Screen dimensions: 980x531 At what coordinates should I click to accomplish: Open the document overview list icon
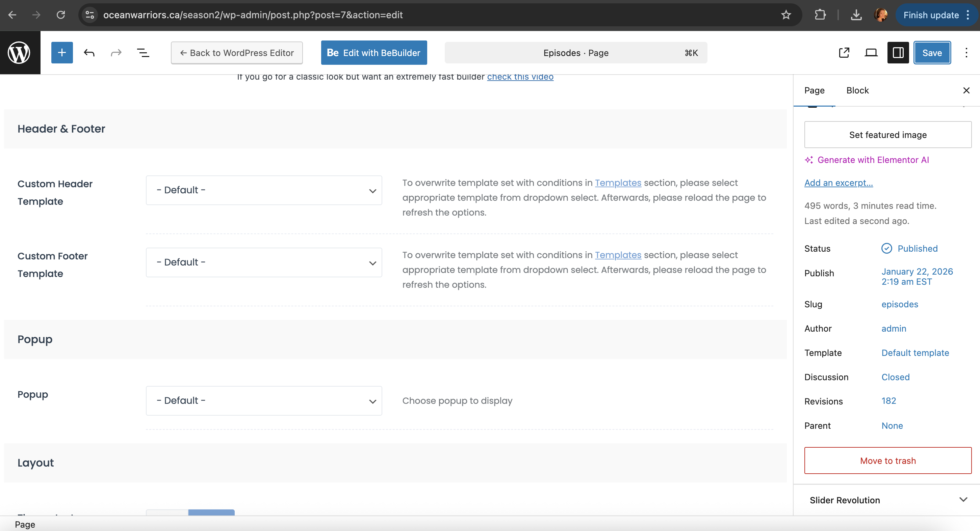[143, 52]
